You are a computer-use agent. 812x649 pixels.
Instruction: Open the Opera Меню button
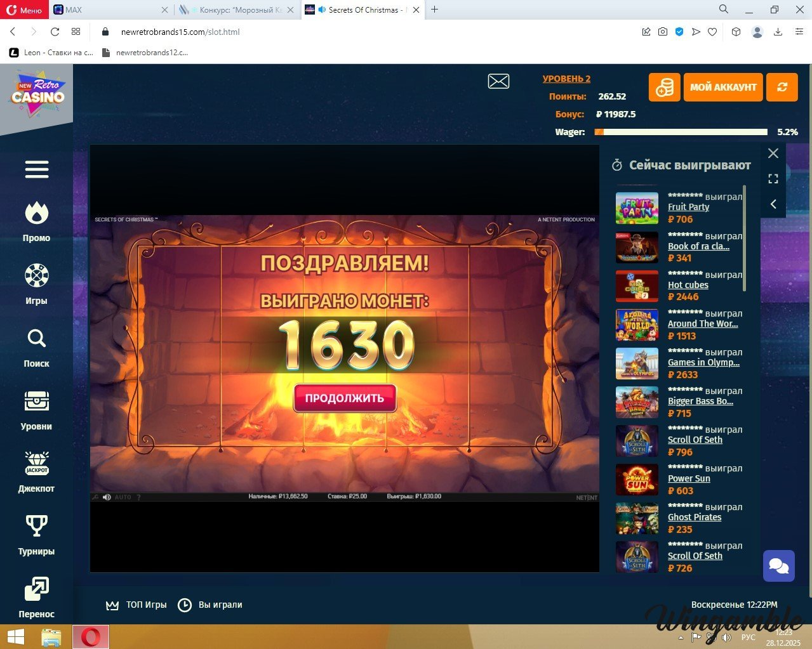24,10
